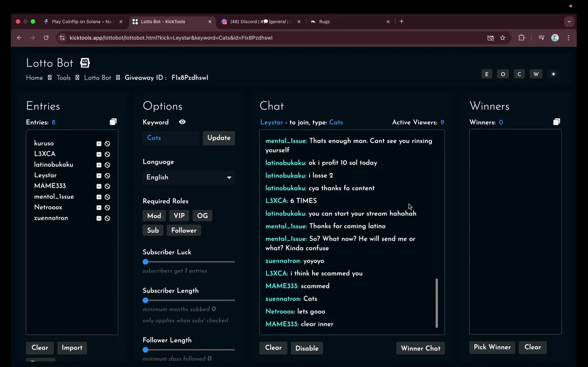
Task: Click the Update keyword button
Action: [x=219, y=138]
